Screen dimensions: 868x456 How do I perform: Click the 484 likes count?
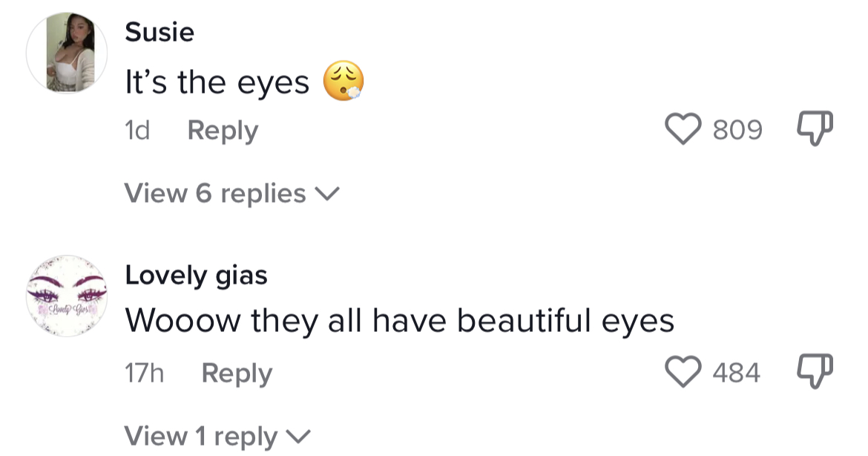[736, 372]
